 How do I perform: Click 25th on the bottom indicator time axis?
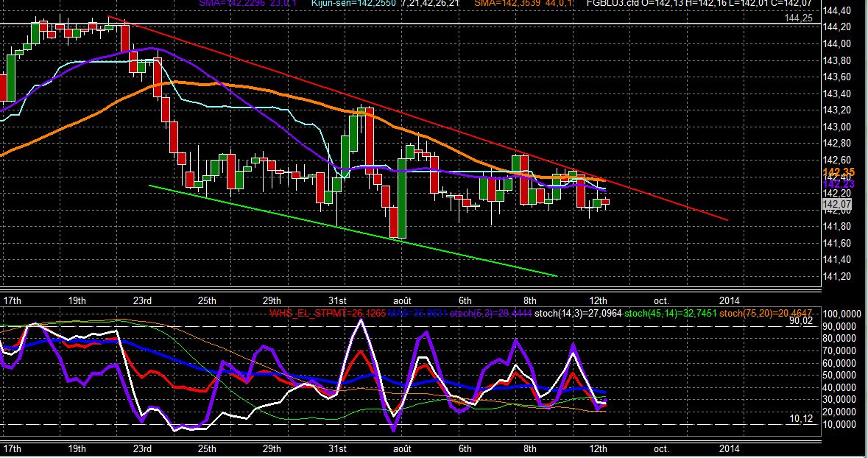tap(207, 448)
